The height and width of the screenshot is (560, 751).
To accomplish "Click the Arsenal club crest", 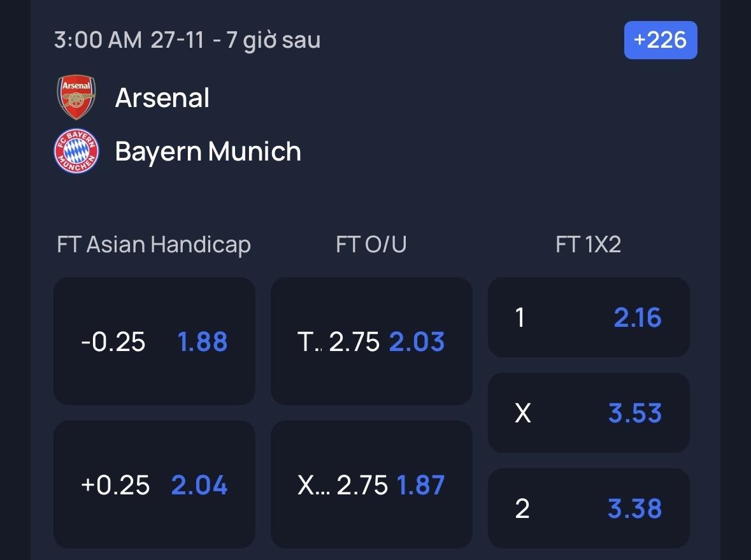I will click(x=76, y=97).
